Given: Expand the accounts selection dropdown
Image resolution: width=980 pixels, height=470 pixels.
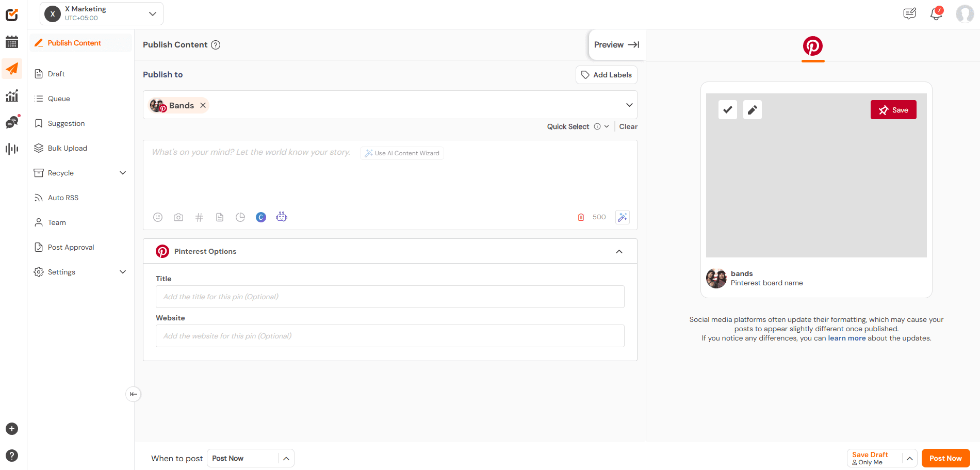Looking at the screenshot, I should pyautogui.click(x=629, y=105).
